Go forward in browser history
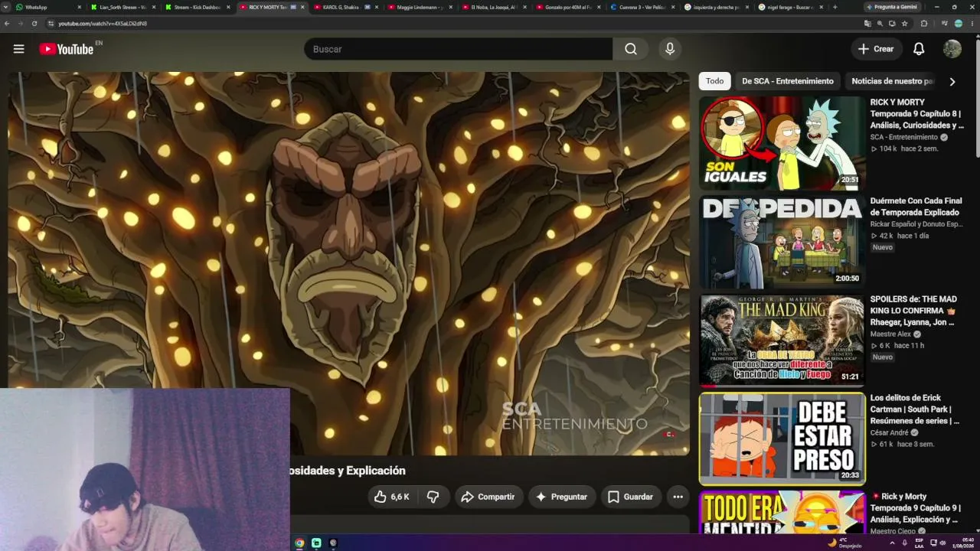The width and height of the screenshot is (980, 551). (21, 24)
